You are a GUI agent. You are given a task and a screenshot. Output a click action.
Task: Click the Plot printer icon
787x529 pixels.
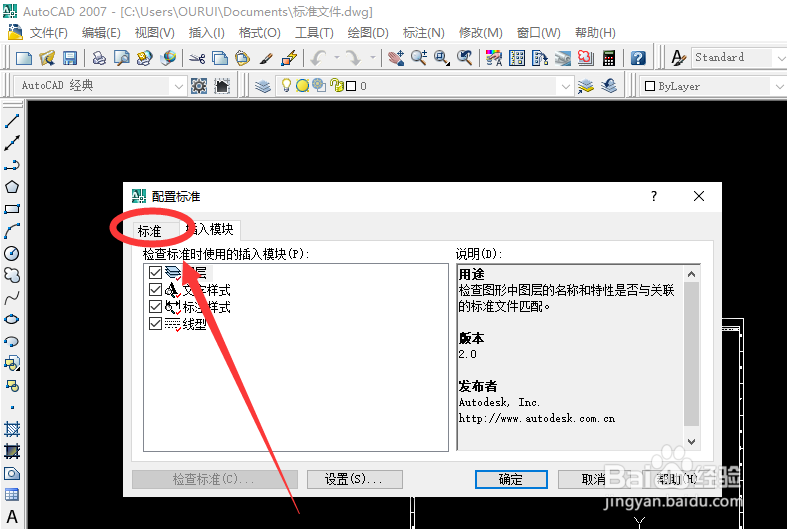coord(99,58)
